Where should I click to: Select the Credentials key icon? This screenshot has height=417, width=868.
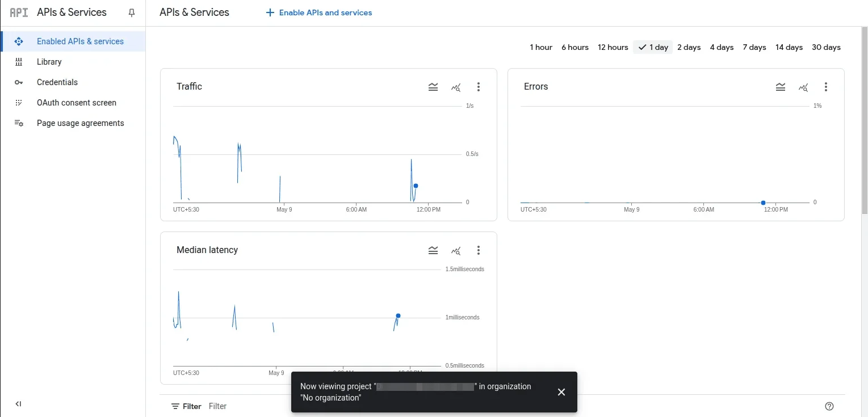(x=19, y=82)
